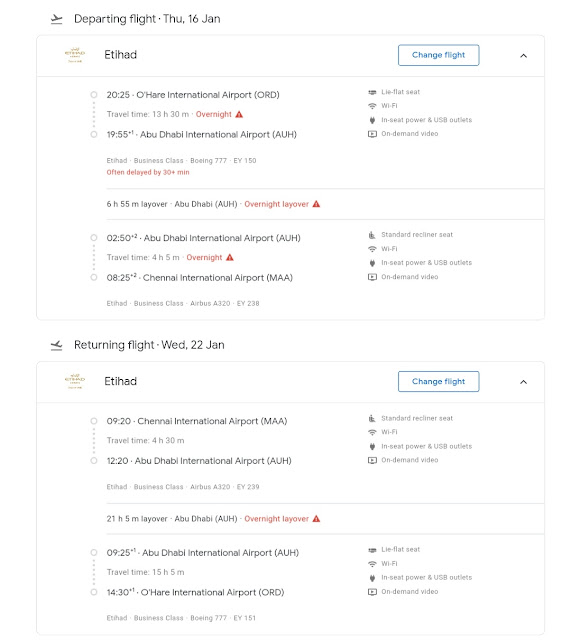The height and width of the screenshot is (640, 571).
Task: Click the Change flight button for departing flight
Action: [x=438, y=55]
